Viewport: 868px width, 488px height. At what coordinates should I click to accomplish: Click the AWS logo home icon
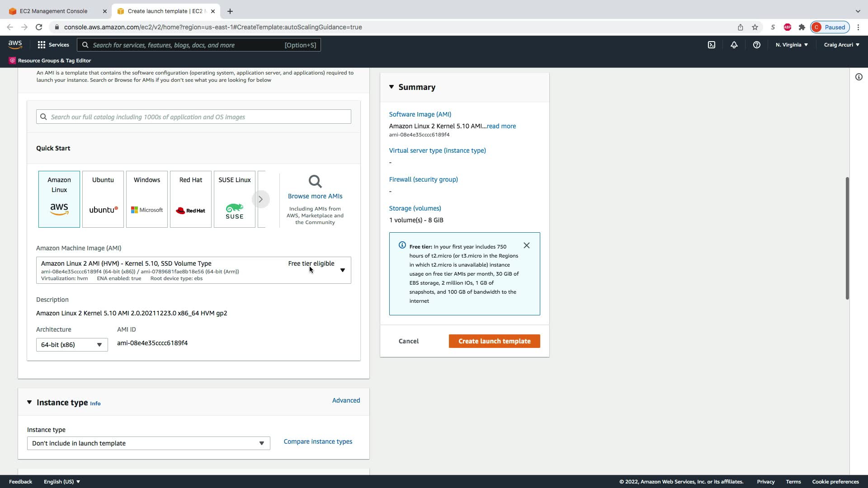[x=15, y=44]
